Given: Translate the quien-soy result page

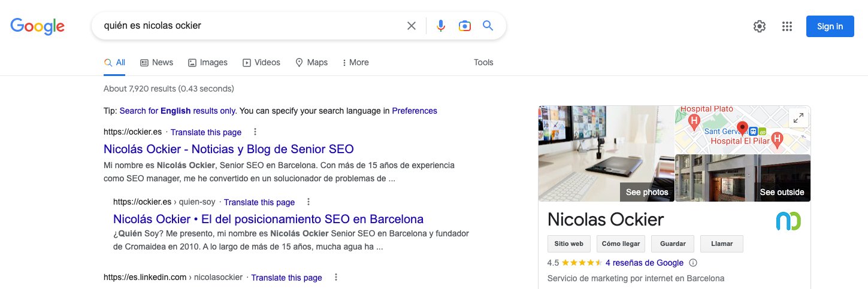Looking at the screenshot, I should pyautogui.click(x=259, y=202).
